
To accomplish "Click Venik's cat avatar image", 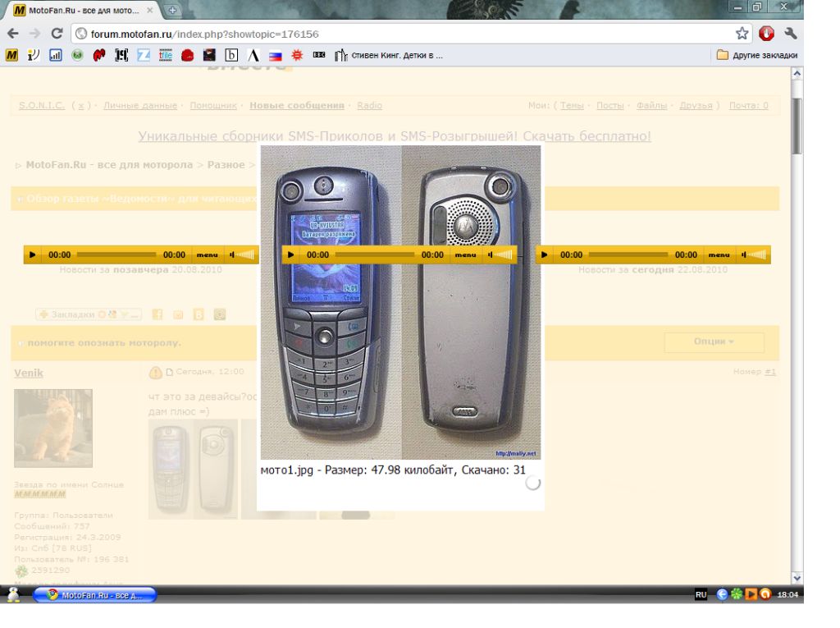I will (x=53, y=429).
